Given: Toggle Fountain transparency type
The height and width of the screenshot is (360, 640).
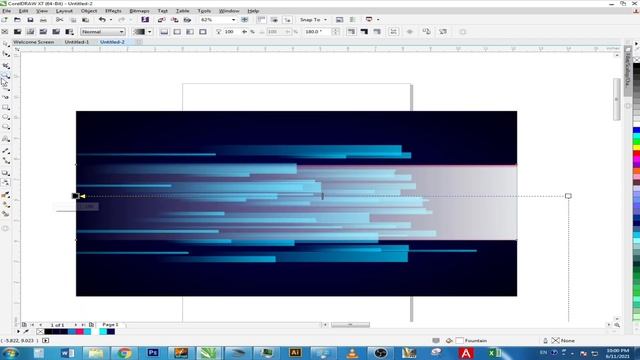Looking at the screenshot, I should [31, 31].
